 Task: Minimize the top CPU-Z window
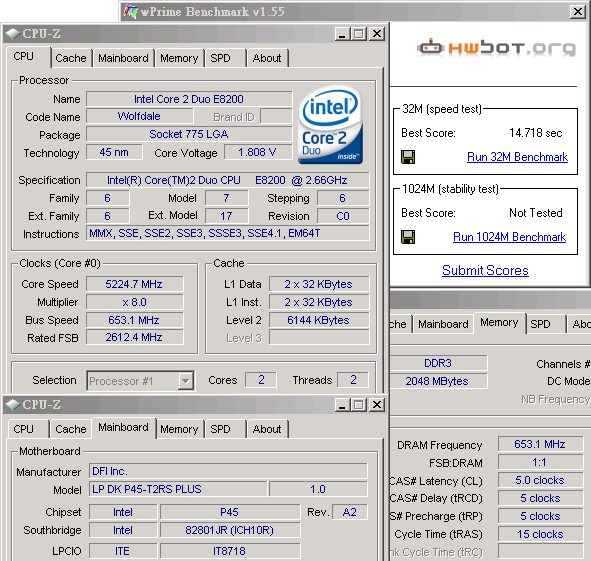(x=342, y=34)
